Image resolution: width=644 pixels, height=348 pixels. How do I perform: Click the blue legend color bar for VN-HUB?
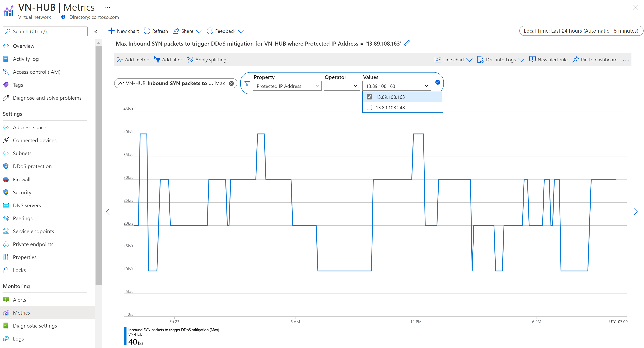pyautogui.click(x=125, y=336)
